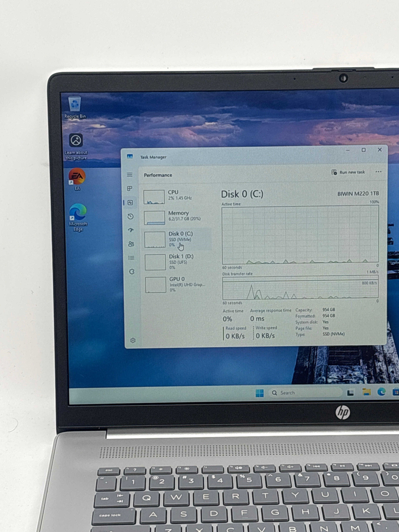Maximize the Task Manager window
Viewport: 399px width, 532px height.
[364, 150]
